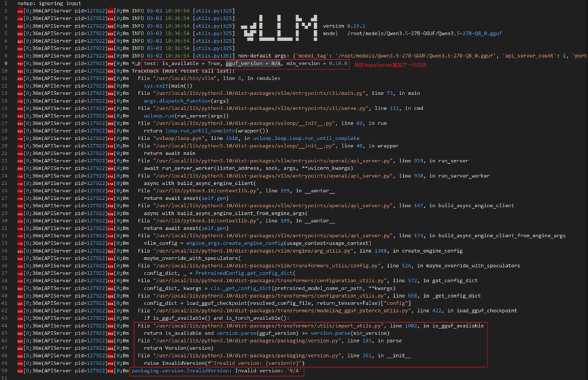Open the packaging/version.py path on line 46
Screen dimensions: 588x380
[247, 341]
